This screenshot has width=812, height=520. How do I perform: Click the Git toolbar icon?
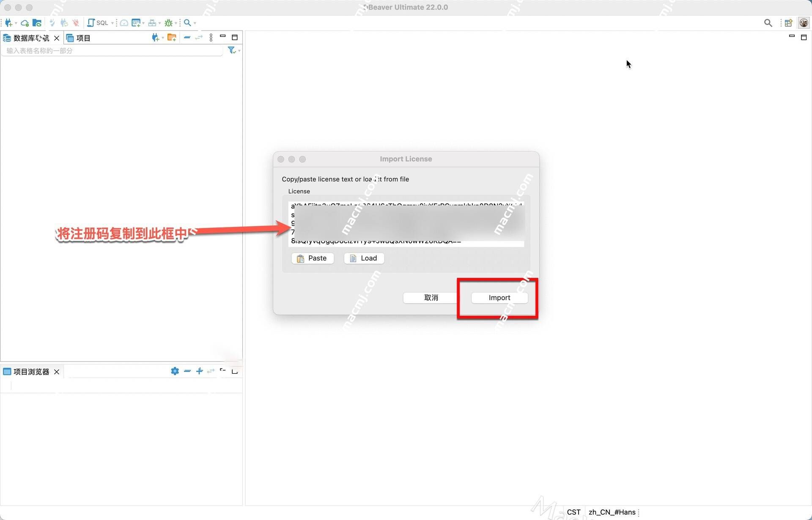point(136,23)
